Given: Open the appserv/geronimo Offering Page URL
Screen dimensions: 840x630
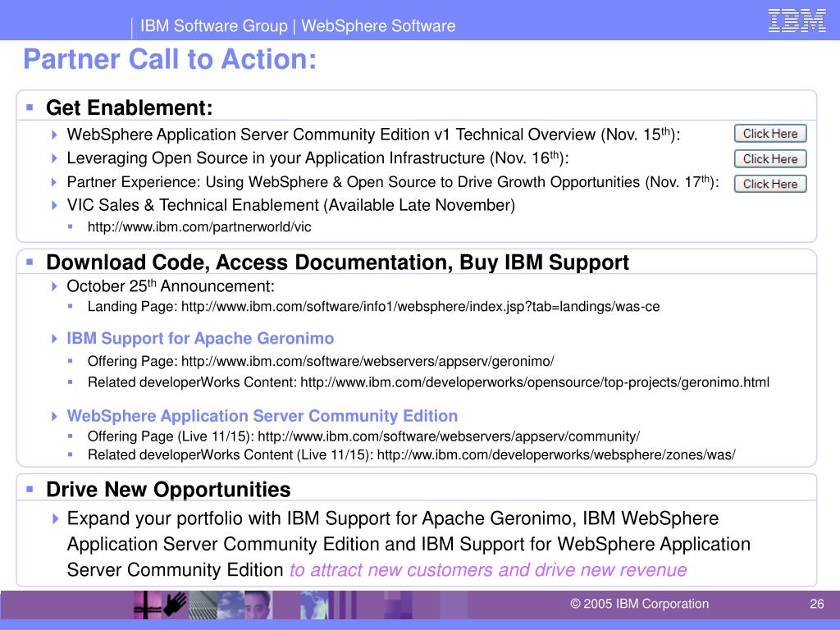Looking at the screenshot, I should (x=367, y=361).
